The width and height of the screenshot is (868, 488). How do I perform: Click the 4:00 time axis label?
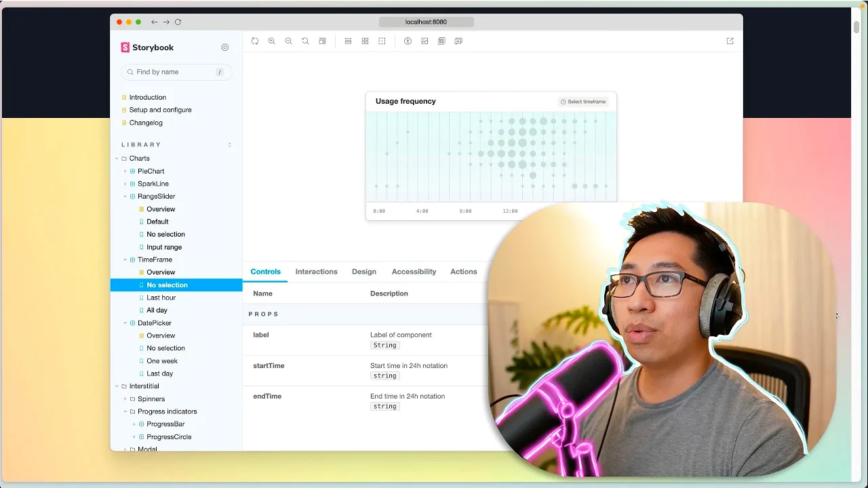[422, 211]
